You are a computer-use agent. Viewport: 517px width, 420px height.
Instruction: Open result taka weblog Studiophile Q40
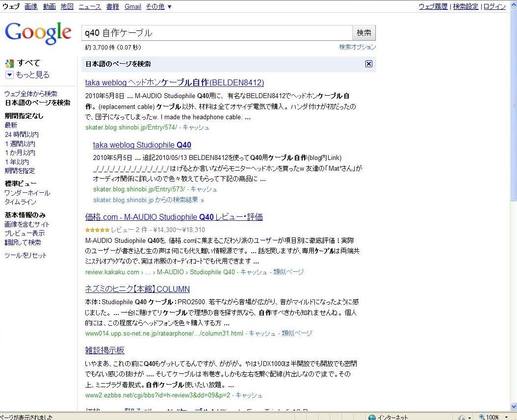(x=142, y=145)
